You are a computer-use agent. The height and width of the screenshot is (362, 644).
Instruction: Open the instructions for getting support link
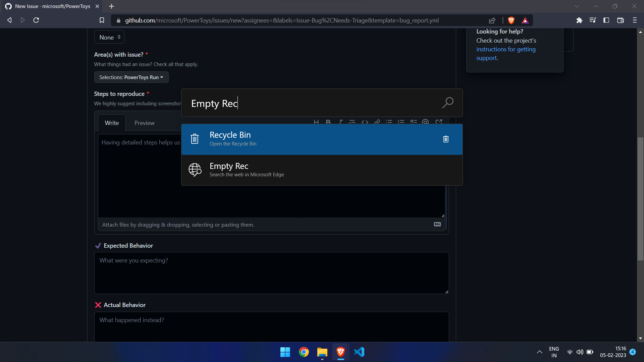click(x=506, y=49)
